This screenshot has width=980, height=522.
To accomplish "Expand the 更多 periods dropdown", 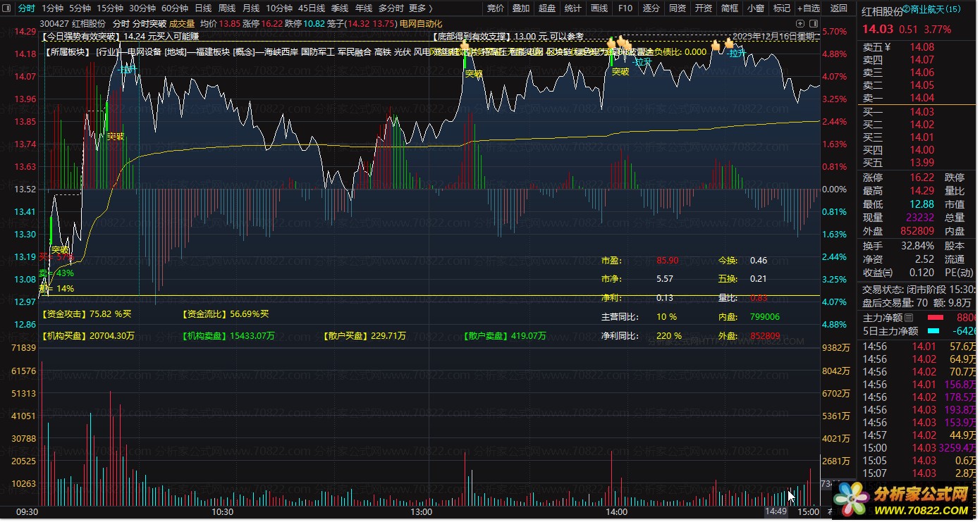I will point(421,8).
